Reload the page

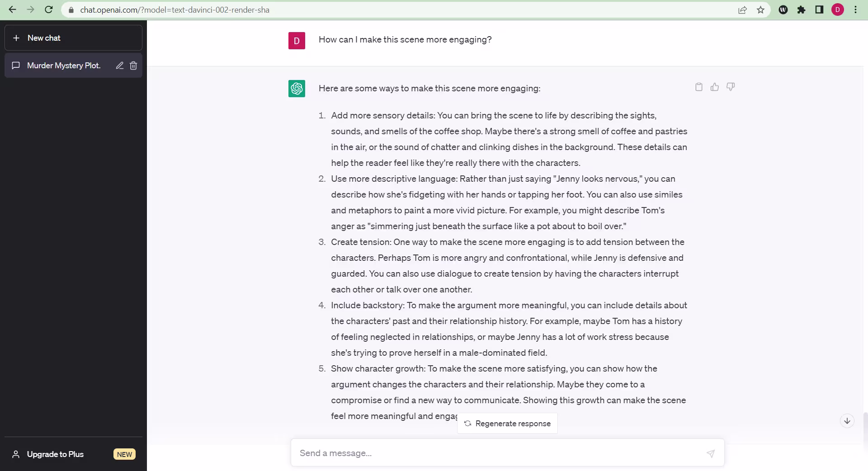(x=49, y=10)
